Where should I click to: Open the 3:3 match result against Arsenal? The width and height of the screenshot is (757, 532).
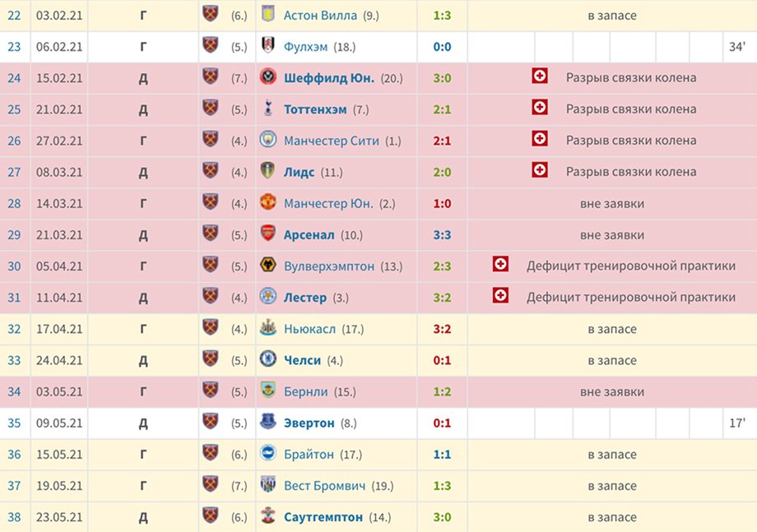coord(442,235)
